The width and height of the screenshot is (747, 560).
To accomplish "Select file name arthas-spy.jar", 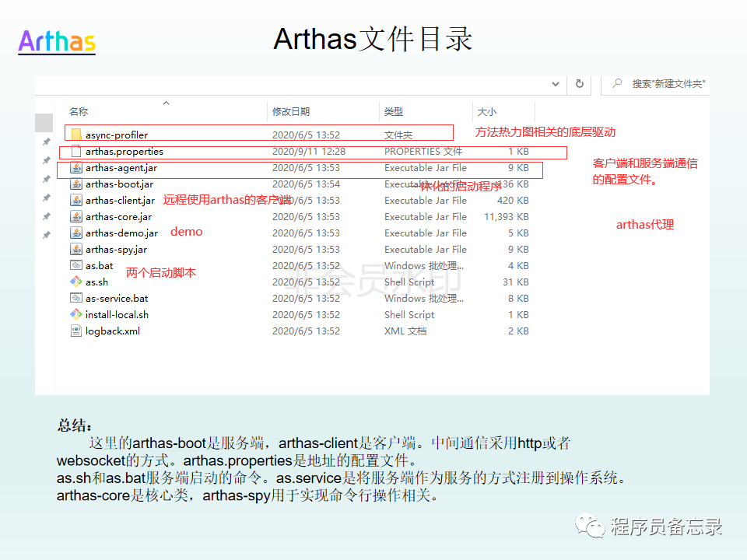I will tap(116, 249).
